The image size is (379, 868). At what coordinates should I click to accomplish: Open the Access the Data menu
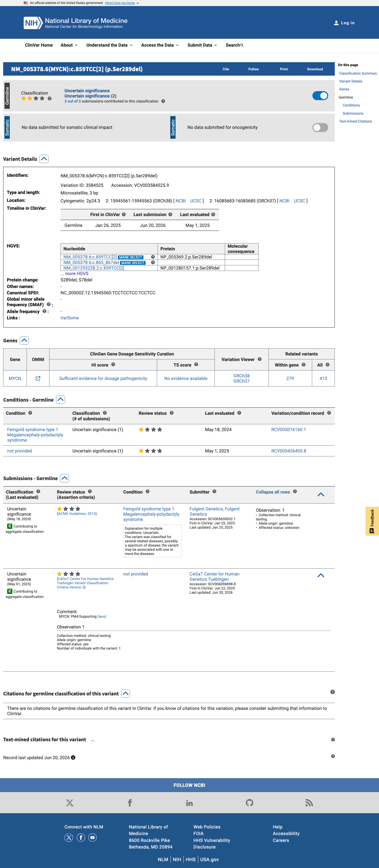coord(160,45)
